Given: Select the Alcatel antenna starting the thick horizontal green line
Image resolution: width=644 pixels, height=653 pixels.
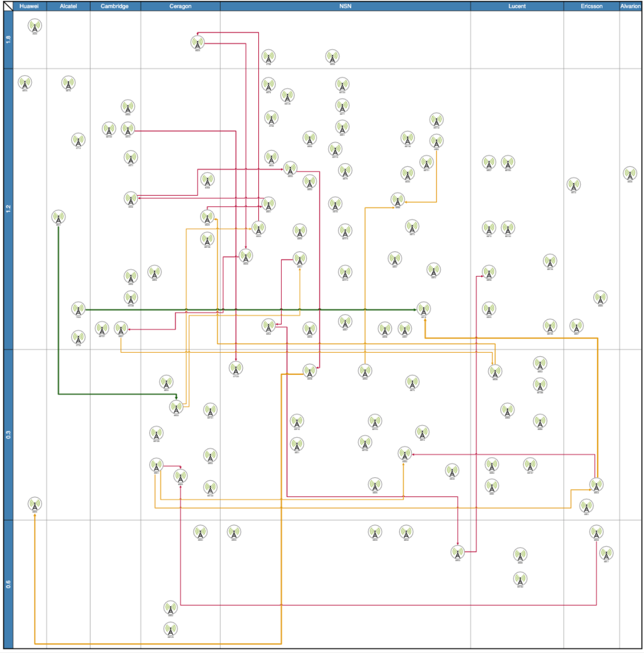Looking at the screenshot, I should 78,309.
